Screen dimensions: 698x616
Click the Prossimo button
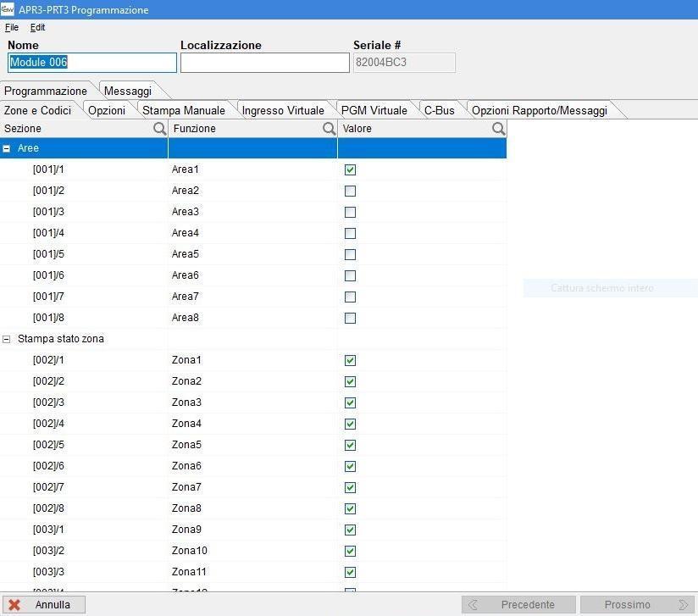pos(638,604)
